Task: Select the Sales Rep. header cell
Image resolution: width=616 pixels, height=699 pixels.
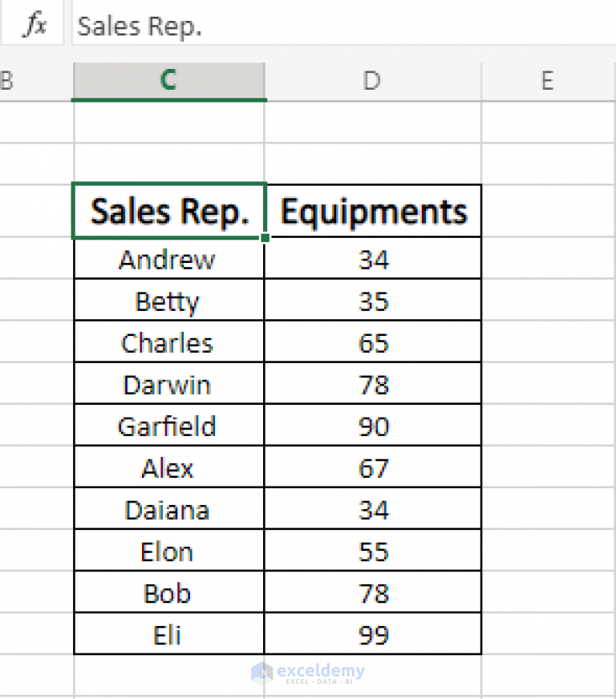Action: (168, 211)
